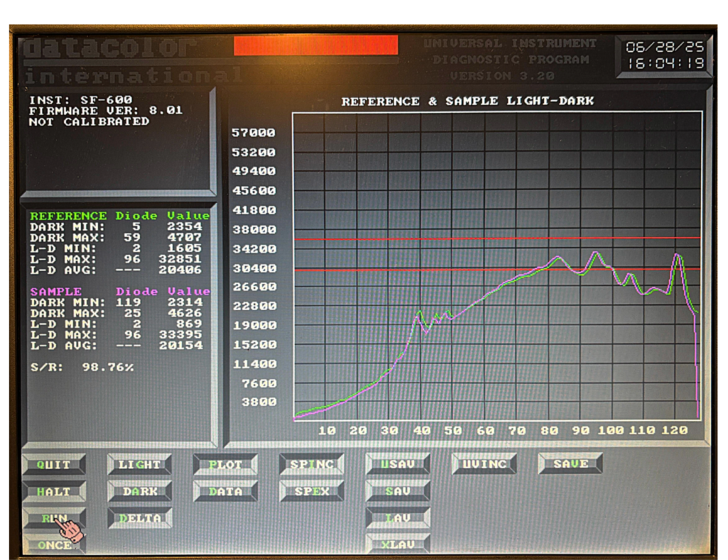Select the SAV small aperture option
This screenshot has height=560, width=728.
[397, 491]
